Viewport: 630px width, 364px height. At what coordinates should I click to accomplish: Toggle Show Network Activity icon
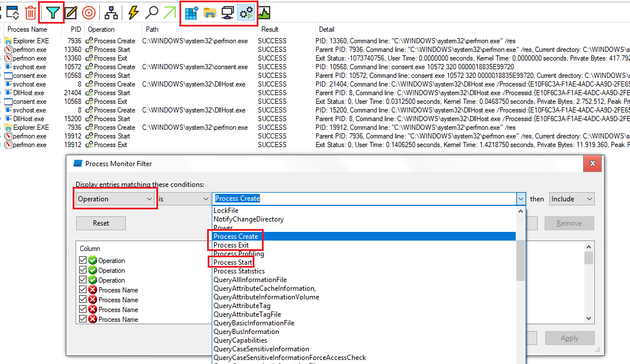[227, 13]
